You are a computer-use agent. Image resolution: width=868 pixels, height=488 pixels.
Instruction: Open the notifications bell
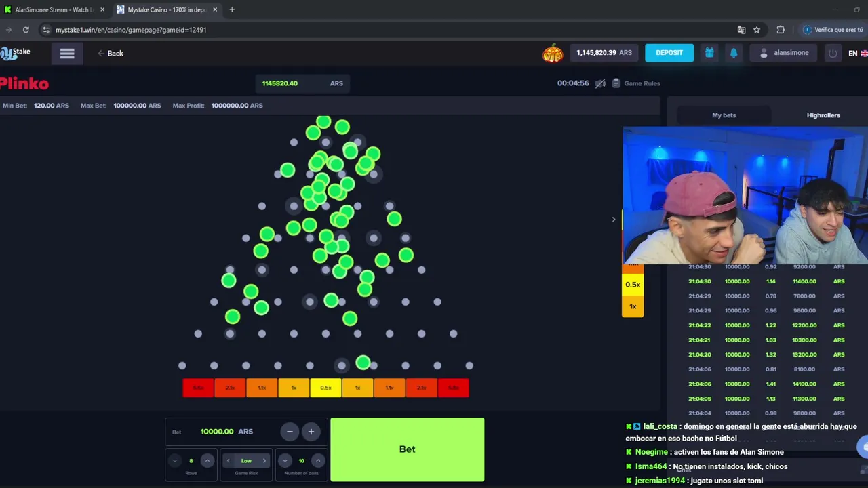[x=734, y=53]
